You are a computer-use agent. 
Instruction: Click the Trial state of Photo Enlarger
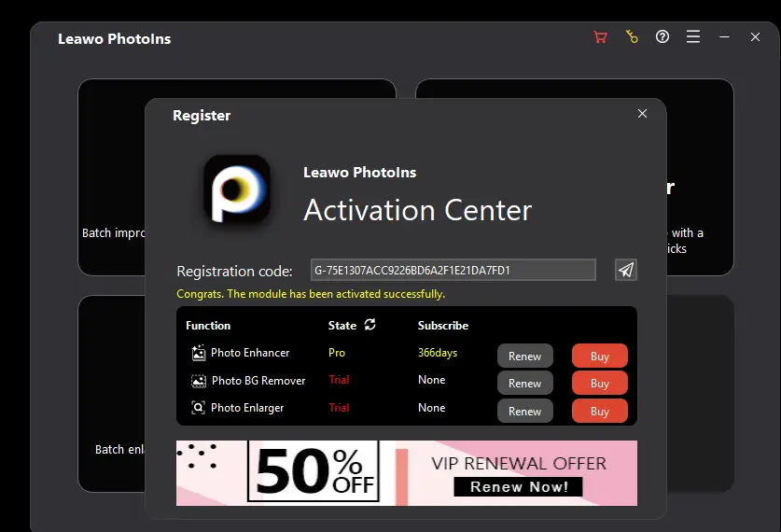tap(339, 408)
